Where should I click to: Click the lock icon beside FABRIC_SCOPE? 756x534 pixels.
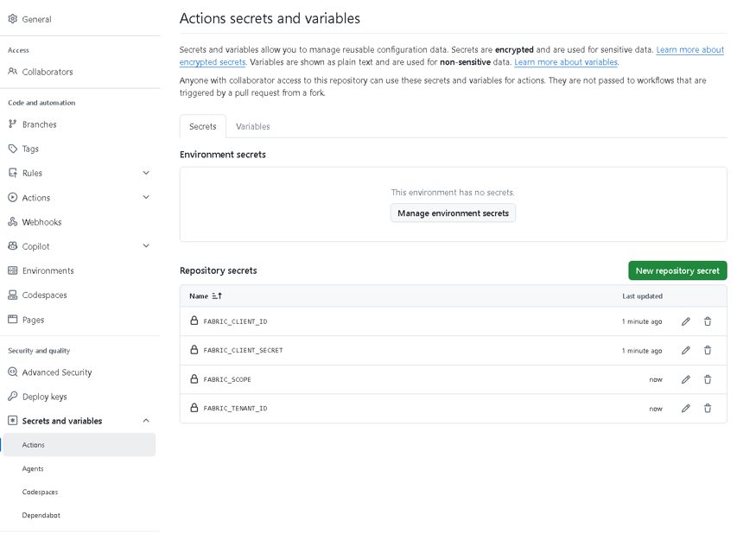tap(194, 378)
